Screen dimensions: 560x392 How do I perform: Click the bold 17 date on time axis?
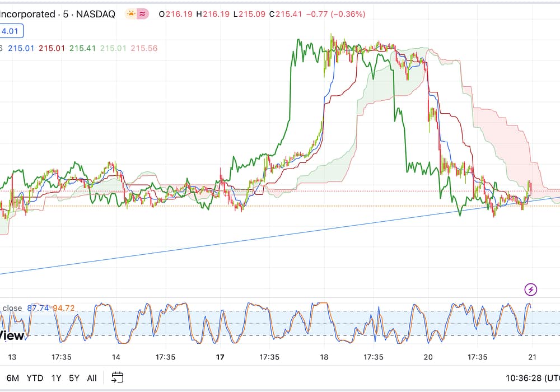tap(220, 357)
